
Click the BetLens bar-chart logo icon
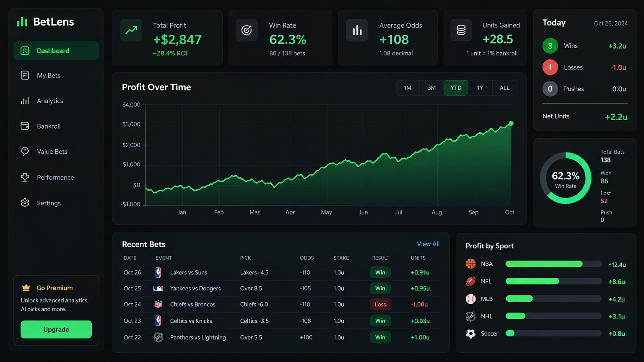tap(22, 22)
